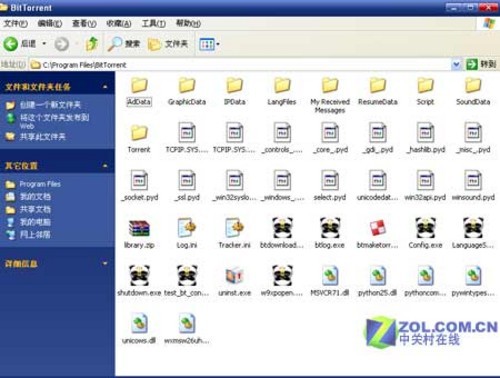The width and height of the screenshot is (500, 378).
Task: Click the Script folder icon
Action: [x=426, y=85]
